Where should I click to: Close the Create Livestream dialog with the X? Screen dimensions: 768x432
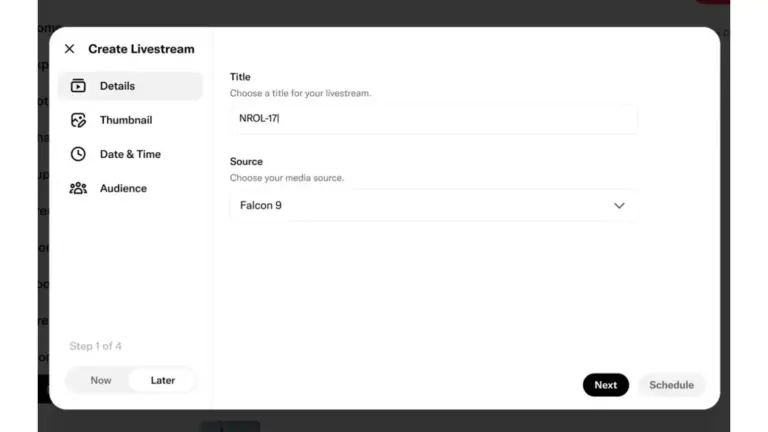[70, 48]
